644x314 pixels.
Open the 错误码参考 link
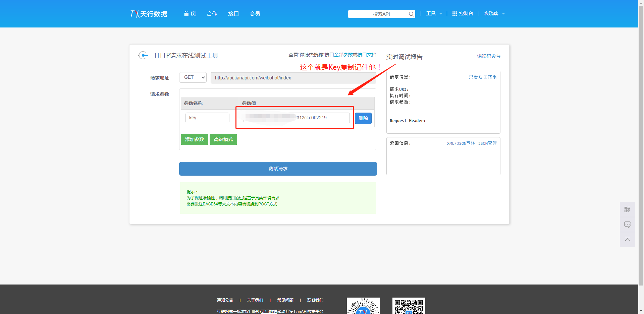tap(489, 56)
